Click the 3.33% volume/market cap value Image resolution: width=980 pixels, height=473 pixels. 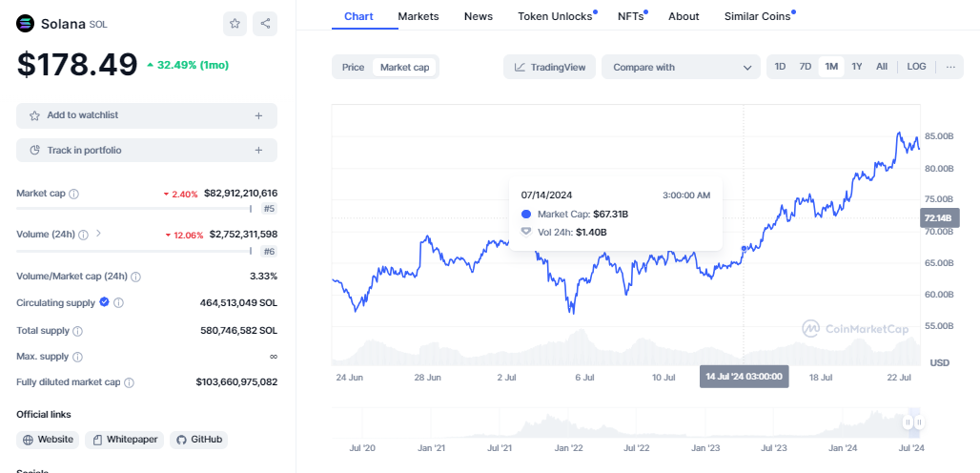click(x=263, y=277)
